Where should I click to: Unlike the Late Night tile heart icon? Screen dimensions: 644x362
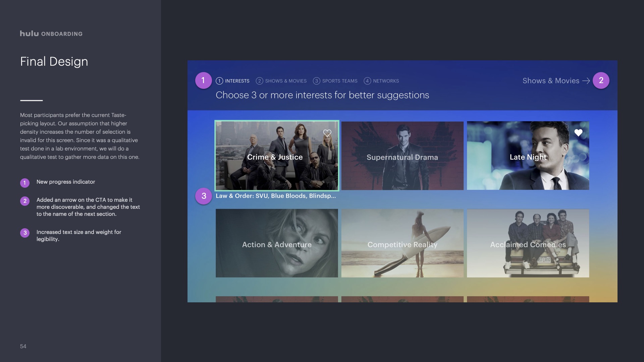point(578,133)
